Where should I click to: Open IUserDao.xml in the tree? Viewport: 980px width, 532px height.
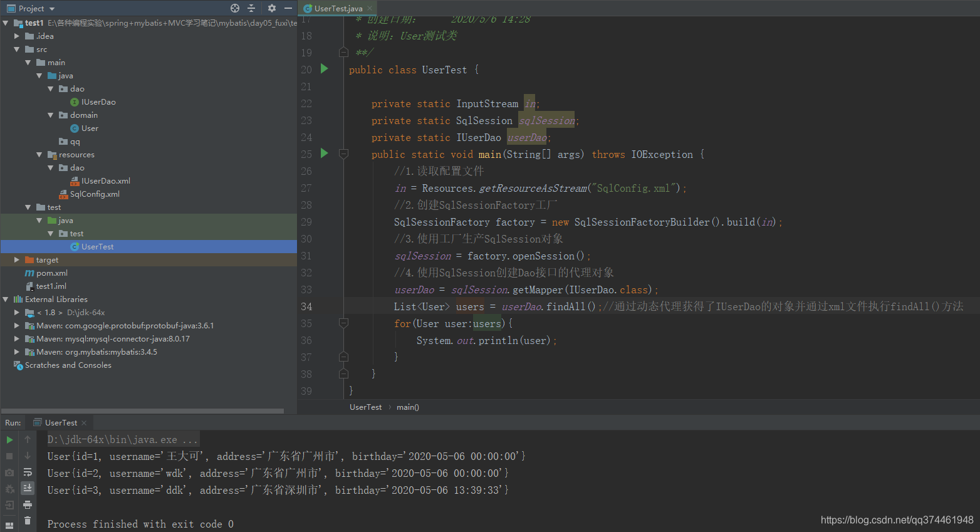click(x=106, y=181)
